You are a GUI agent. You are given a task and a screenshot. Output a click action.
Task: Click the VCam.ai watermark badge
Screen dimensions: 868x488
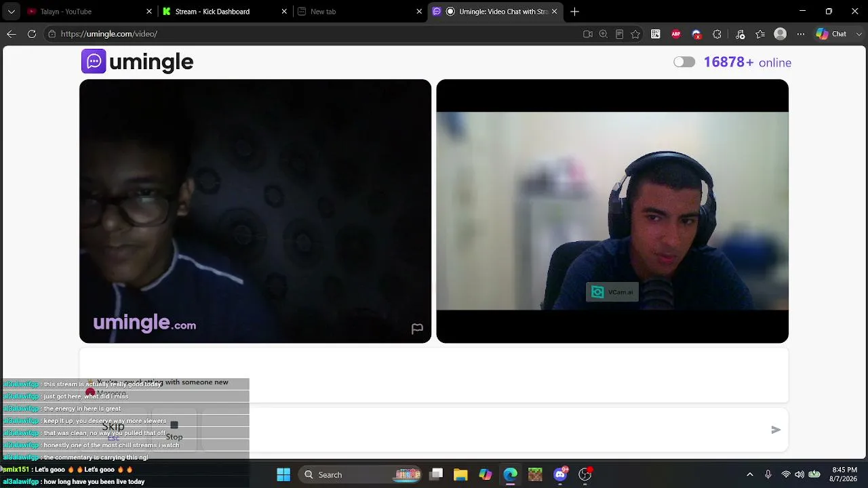point(612,292)
